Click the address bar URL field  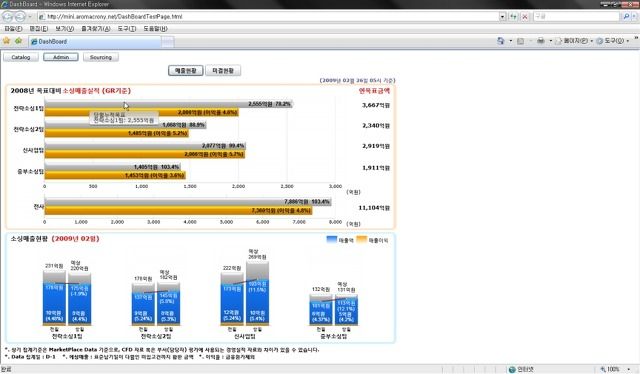click(x=267, y=17)
